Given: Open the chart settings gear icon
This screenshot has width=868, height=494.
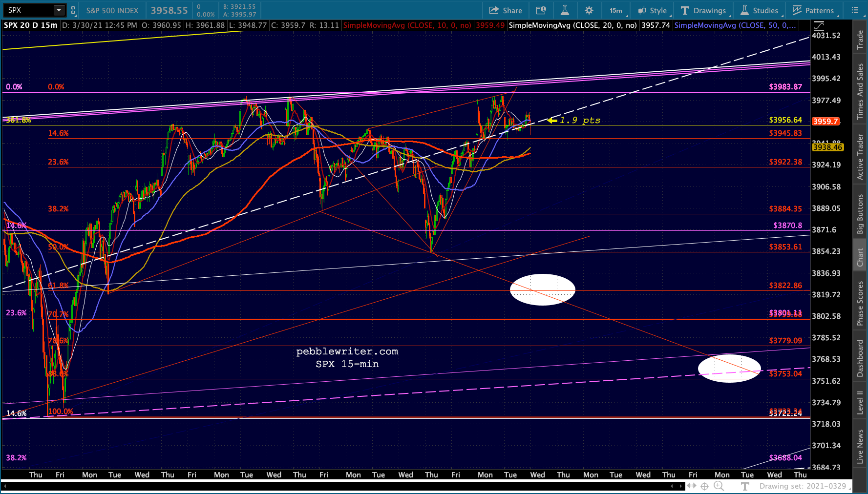Looking at the screenshot, I should click(589, 10).
